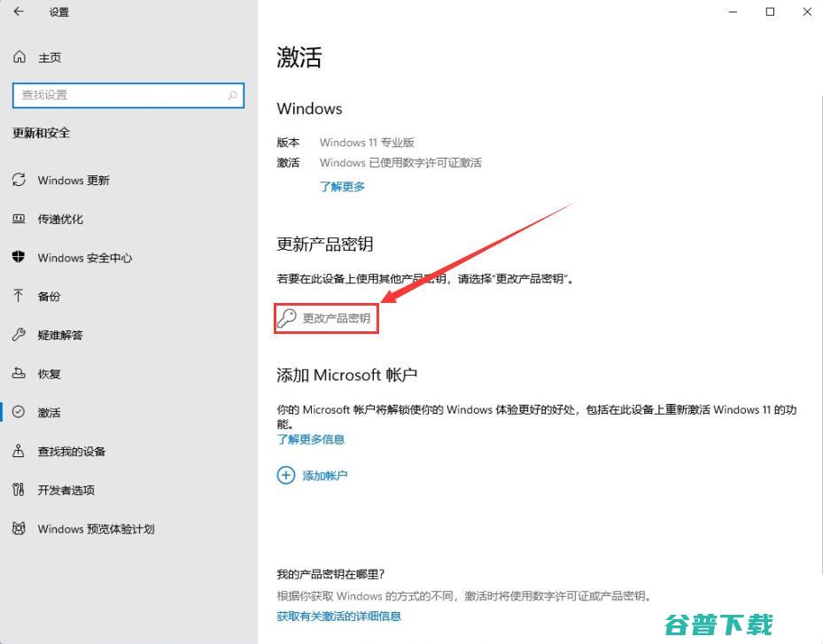Click the 主页 house icon
This screenshot has height=644, width=823.
[19, 57]
